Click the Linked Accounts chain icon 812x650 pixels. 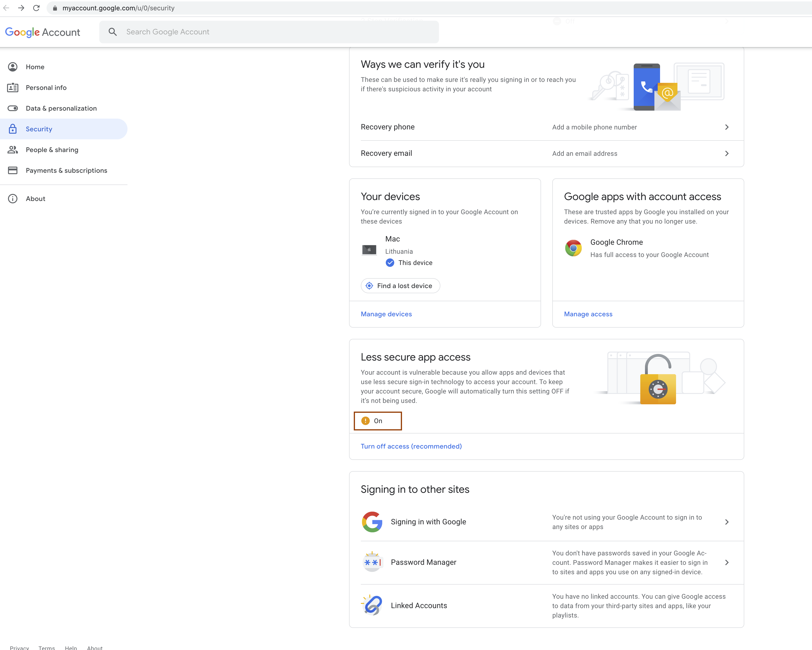pyautogui.click(x=372, y=605)
